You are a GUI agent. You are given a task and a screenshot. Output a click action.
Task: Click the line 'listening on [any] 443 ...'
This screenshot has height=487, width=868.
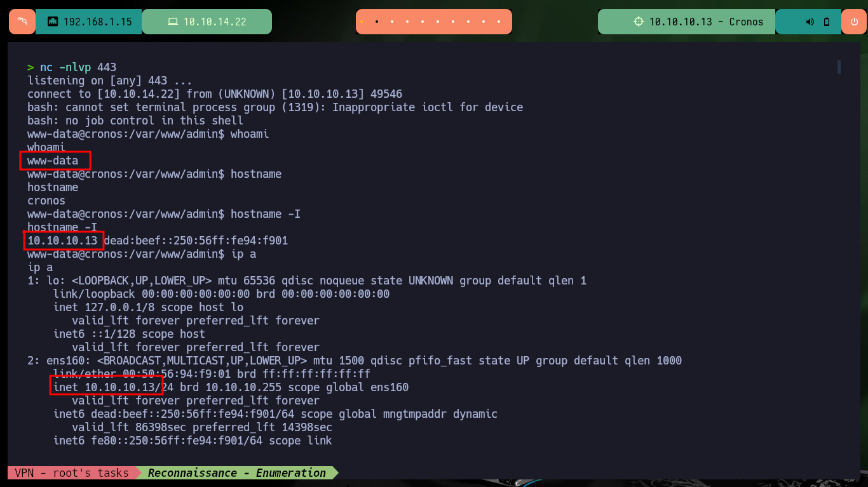tap(109, 81)
